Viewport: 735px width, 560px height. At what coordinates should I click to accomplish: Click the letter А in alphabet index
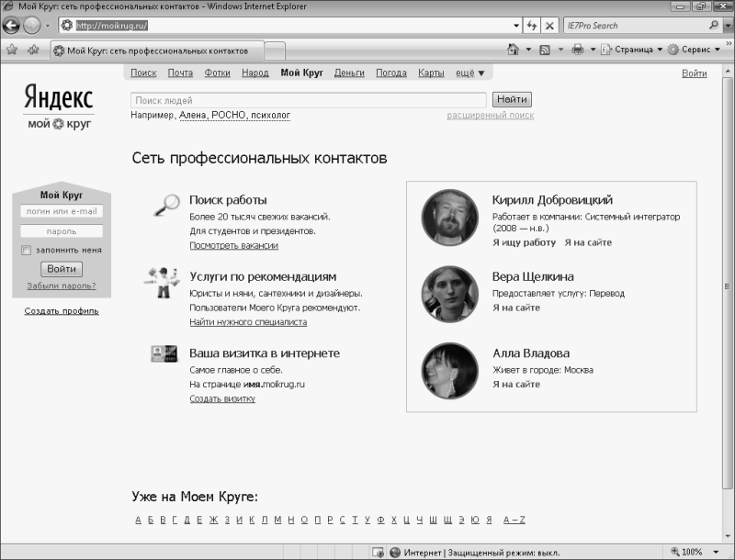click(x=139, y=520)
